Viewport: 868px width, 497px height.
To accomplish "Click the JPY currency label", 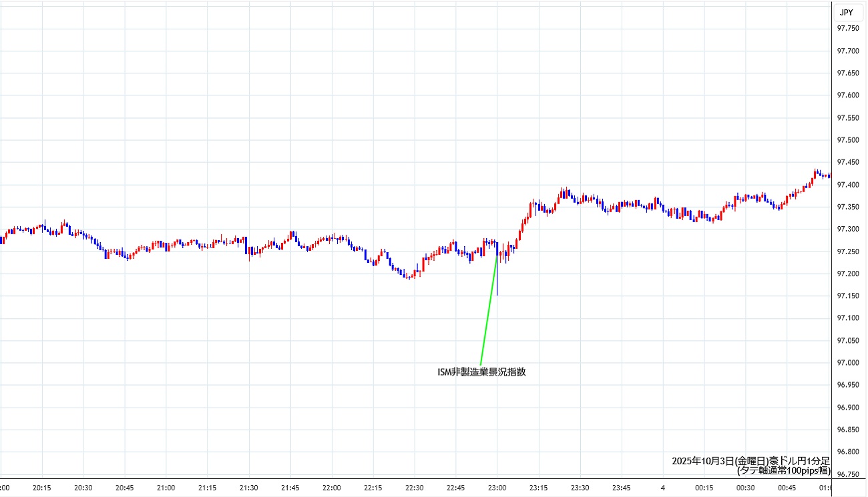I will tap(846, 12).
